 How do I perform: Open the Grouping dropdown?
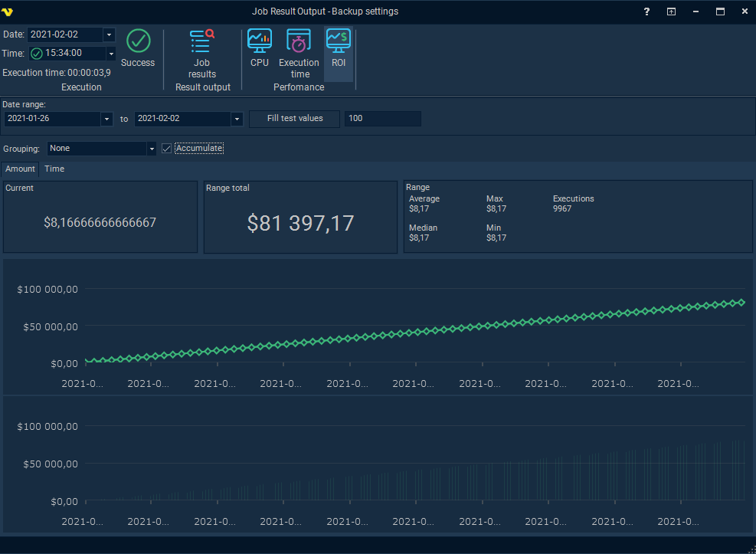point(152,149)
